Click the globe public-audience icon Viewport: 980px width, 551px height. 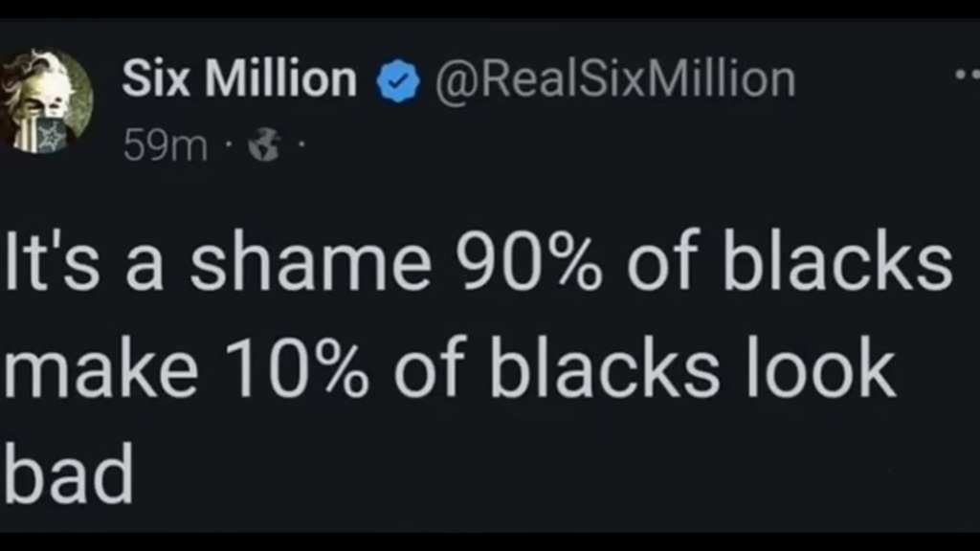tap(261, 146)
